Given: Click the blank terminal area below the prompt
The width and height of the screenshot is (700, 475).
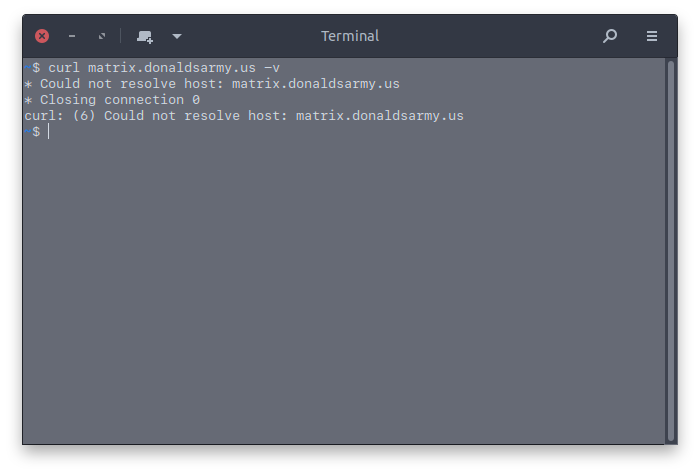Looking at the screenshot, I should coord(344,290).
